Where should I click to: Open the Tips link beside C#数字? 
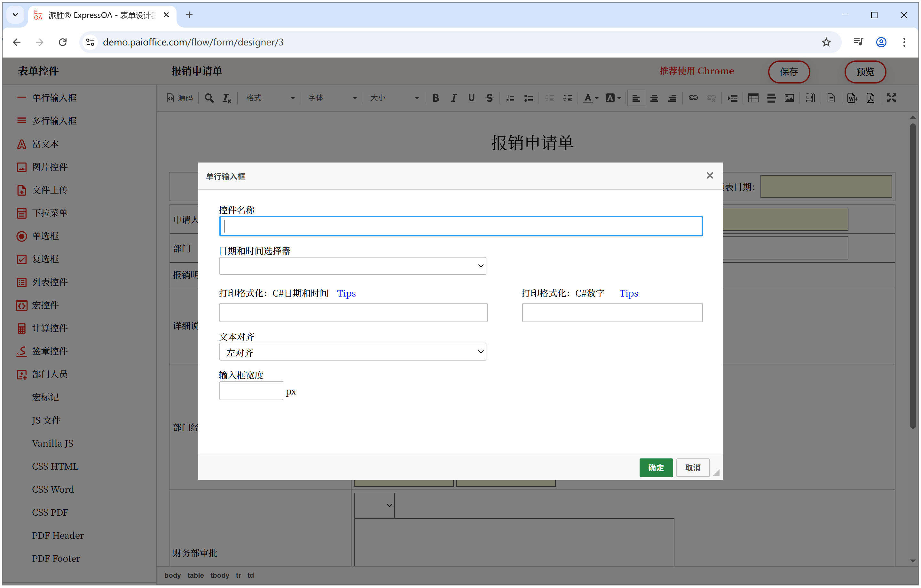click(628, 293)
